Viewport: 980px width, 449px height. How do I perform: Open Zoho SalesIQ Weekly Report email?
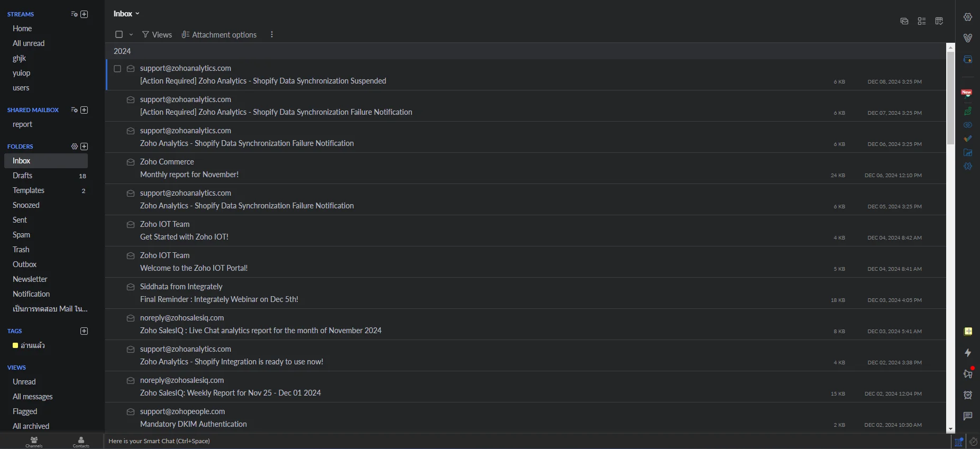[526, 387]
